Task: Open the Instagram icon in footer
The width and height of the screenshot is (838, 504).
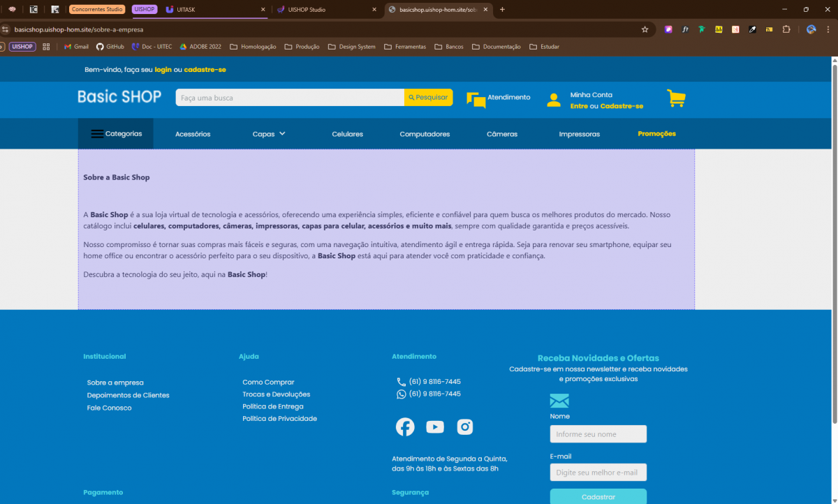Action: tap(465, 427)
